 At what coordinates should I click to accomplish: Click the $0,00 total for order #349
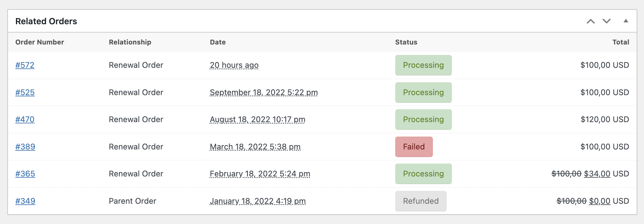tap(600, 201)
